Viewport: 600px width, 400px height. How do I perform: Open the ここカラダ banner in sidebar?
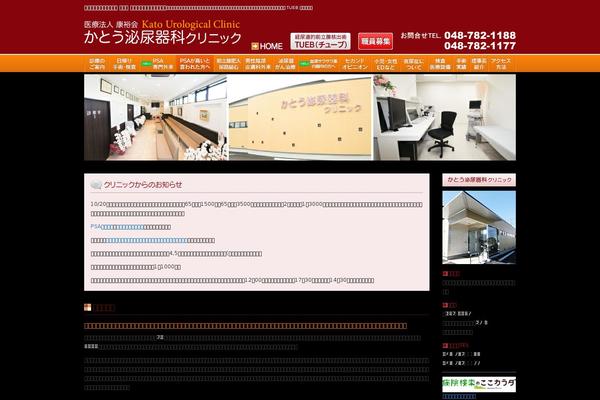click(x=479, y=384)
